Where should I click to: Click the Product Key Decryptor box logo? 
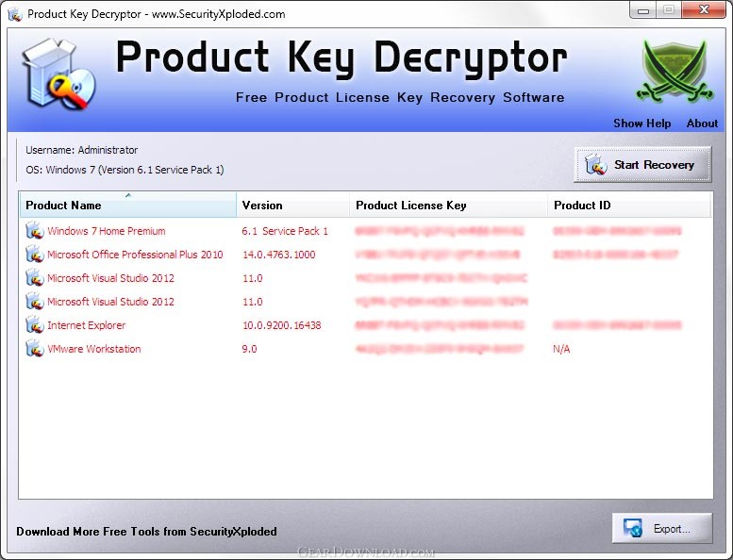point(58,74)
